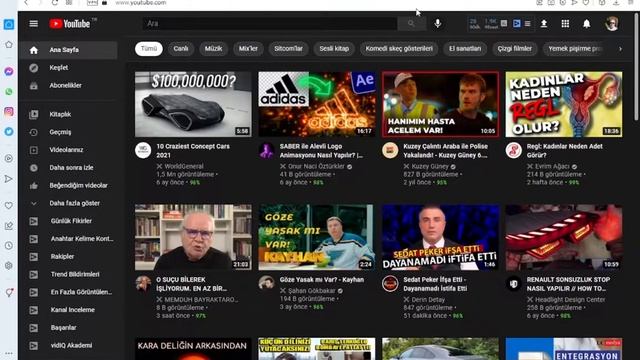Open 'Keşfet' in sidebar
Screen dimensions: 640x360
[69, 68]
